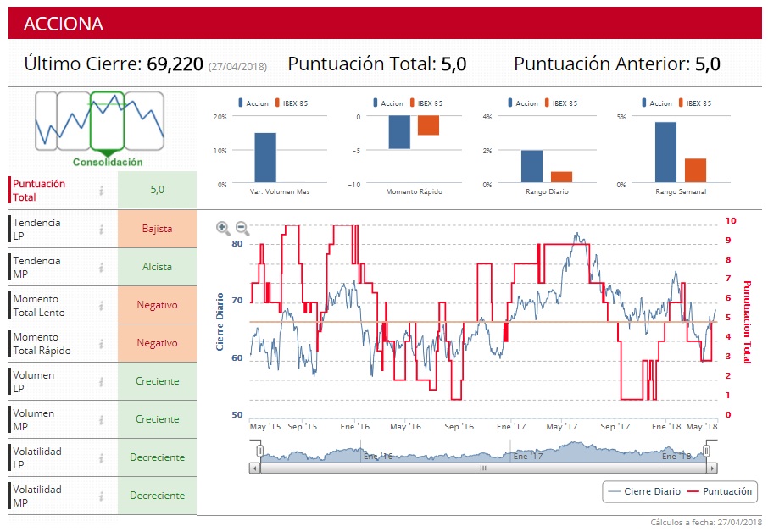The height and width of the screenshot is (532, 768).
Task: Click the navigator scrollbar left arrow
Action: tap(254, 468)
